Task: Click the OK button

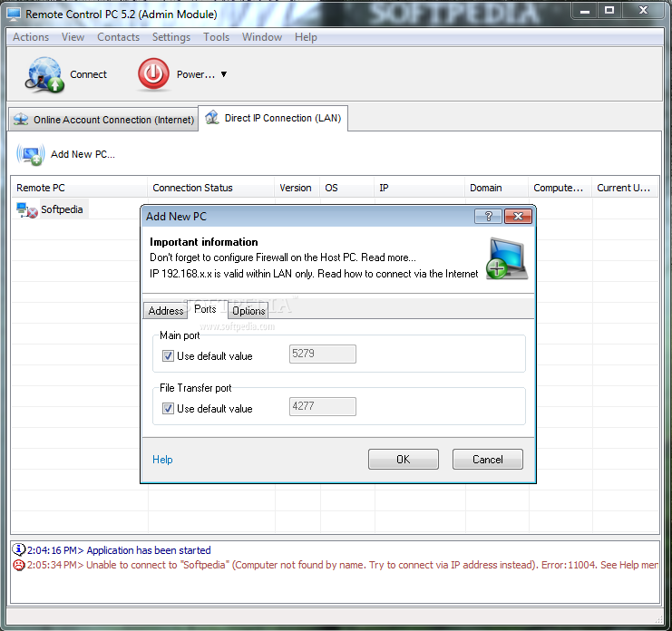Action: click(404, 460)
